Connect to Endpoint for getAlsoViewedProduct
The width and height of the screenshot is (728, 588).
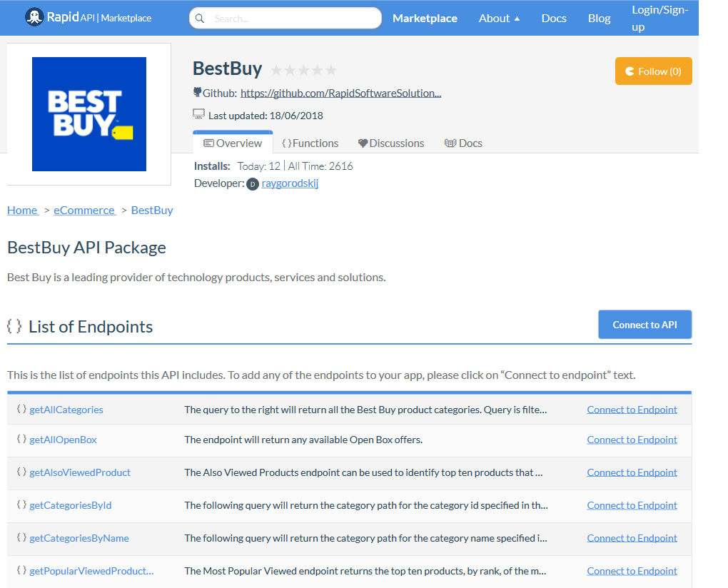click(x=632, y=472)
